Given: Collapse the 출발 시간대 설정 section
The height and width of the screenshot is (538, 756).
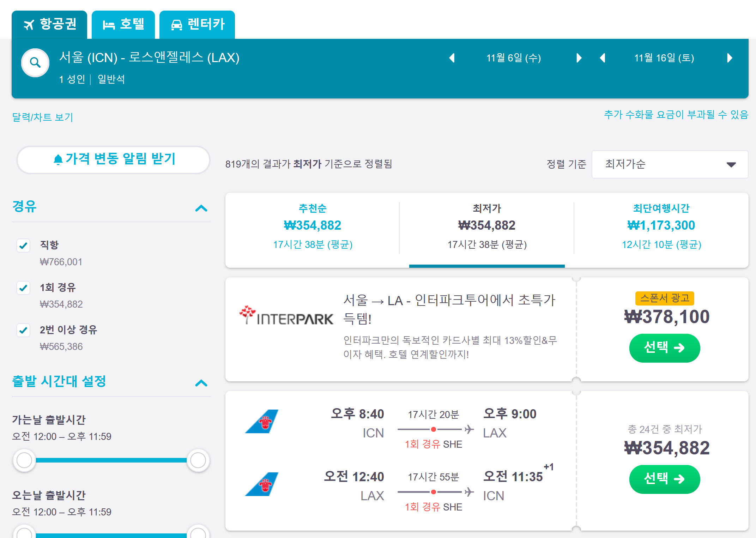Looking at the screenshot, I should [x=201, y=383].
